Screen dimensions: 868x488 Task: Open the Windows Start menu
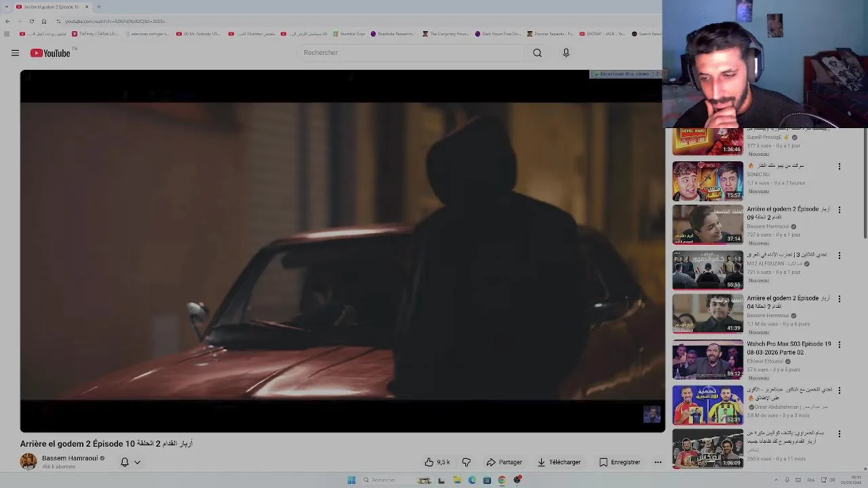tap(351, 481)
